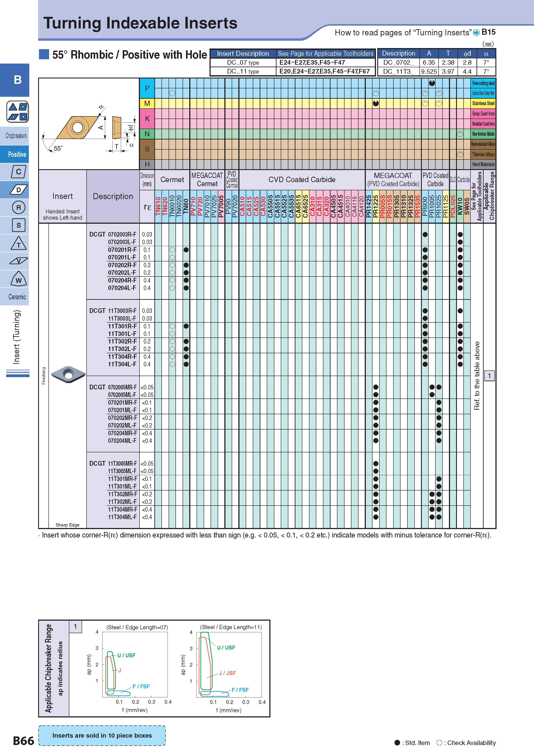Select the 'DCGT 11T3003R-F' description row
Viewport: 534px width, 756px height.
[113, 311]
